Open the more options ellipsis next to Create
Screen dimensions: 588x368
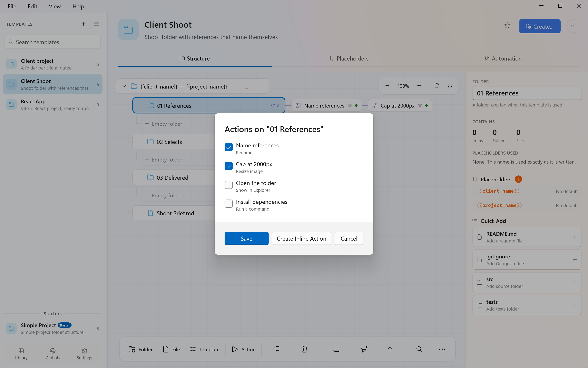[x=573, y=26]
